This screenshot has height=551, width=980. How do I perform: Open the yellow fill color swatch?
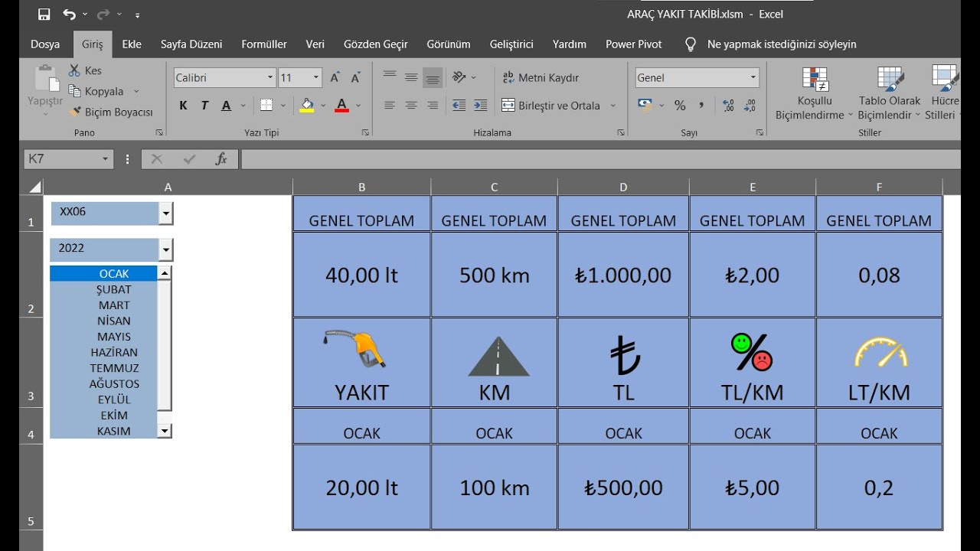coord(307,106)
